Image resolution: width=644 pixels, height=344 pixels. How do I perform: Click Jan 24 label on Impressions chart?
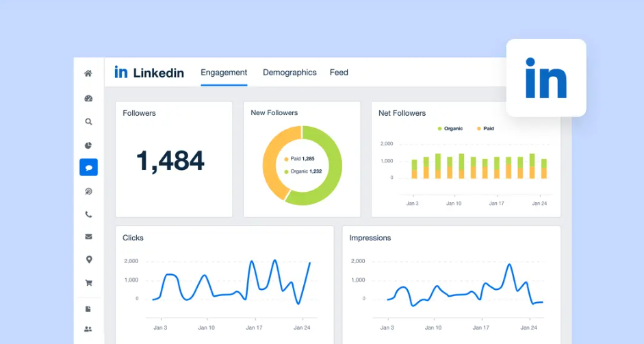[528, 328]
